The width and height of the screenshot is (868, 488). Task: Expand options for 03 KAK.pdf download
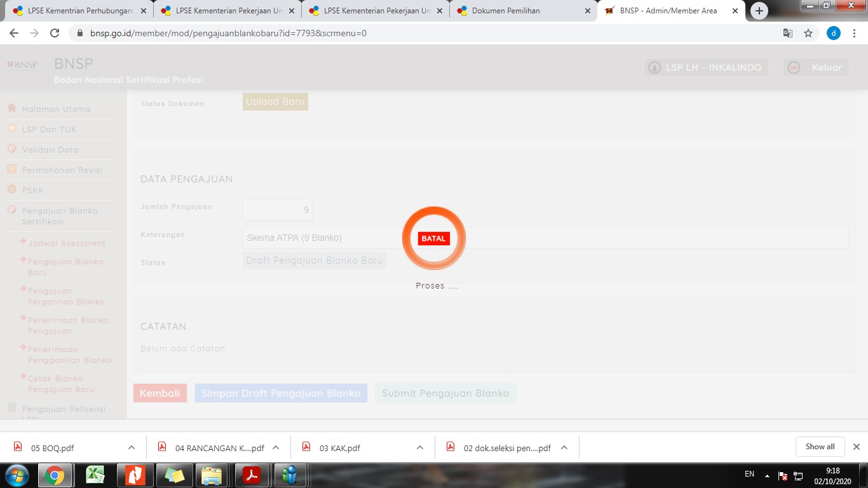click(x=420, y=447)
